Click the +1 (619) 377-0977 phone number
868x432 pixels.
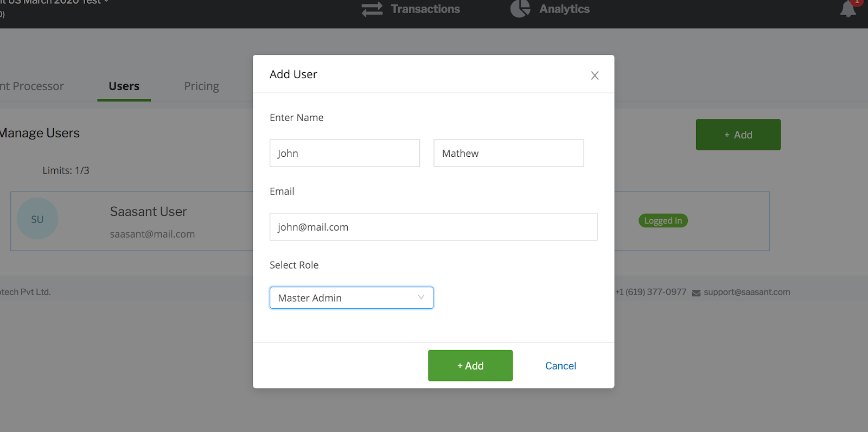coord(650,292)
